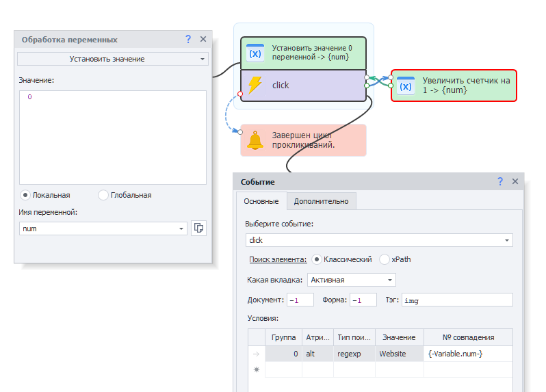Click the Тип пои... column header
The height and width of the screenshot is (392, 546).
click(x=354, y=337)
